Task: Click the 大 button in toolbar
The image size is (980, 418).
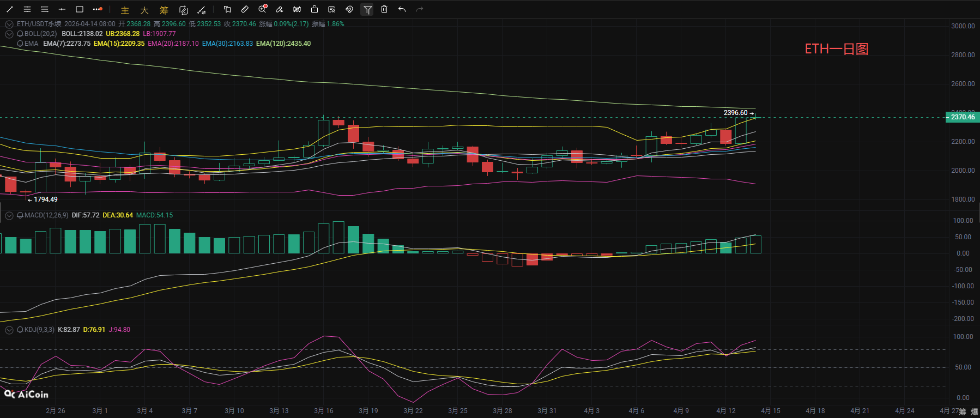Action: click(x=144, y=10)
